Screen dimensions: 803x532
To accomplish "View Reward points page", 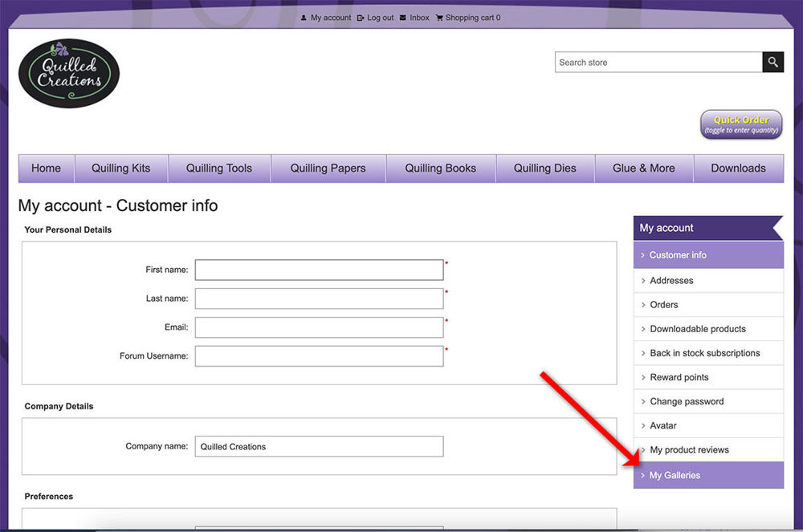I will [708, 377].
